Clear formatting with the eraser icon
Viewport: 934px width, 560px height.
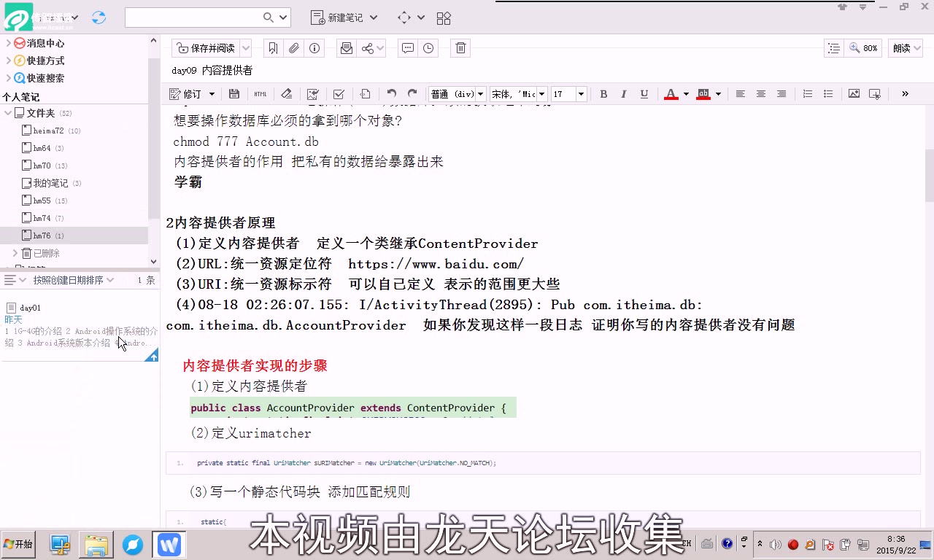(x=286, y=93)
